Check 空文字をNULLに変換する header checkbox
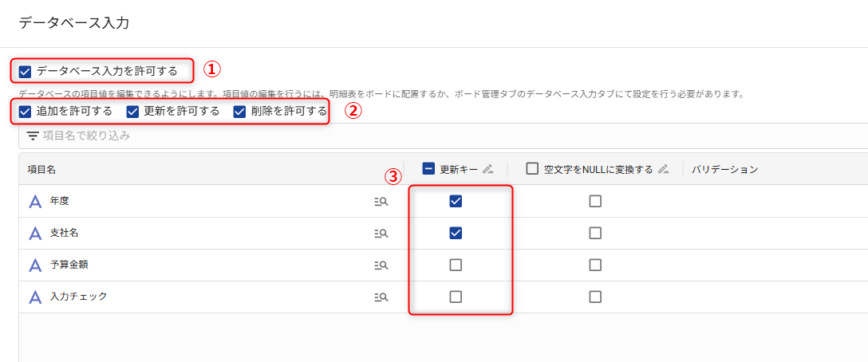868x362 pixels. pos(532,169)
